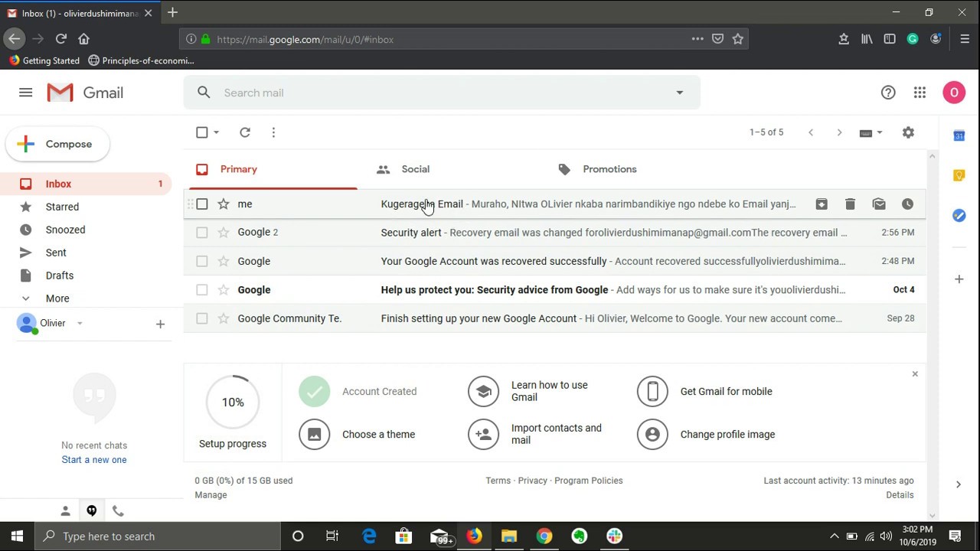Viewport: 980px width, 551px height.
Task: Open Google Keep side panel
Action: tap(959, 175)
